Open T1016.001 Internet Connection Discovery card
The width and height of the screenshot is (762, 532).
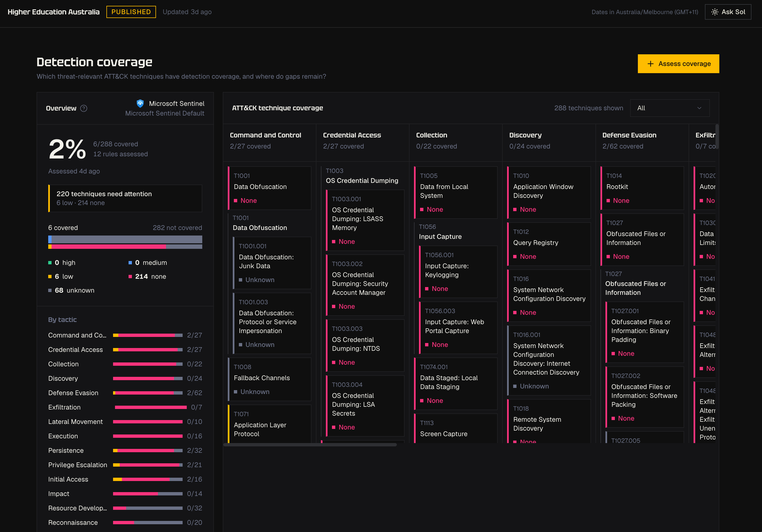click(x=549, y=360)
